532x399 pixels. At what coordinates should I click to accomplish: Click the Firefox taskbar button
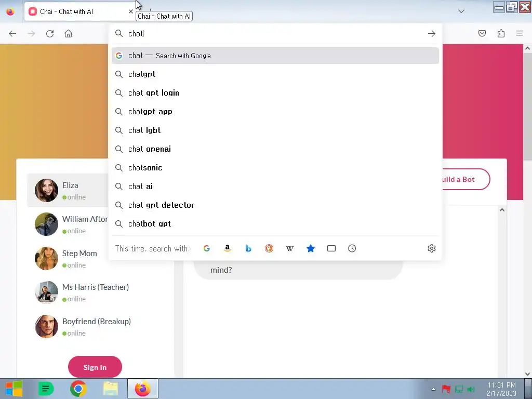click(143, 389)
